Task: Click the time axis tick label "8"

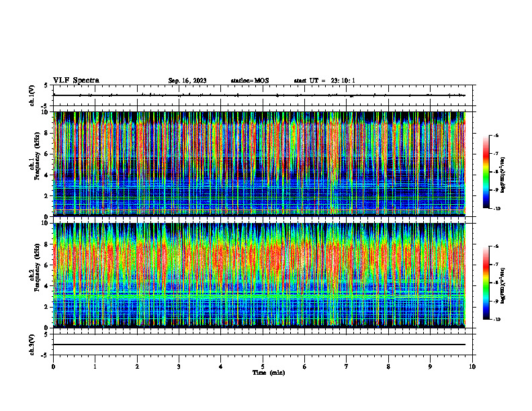Action: [x=388, y=367]
